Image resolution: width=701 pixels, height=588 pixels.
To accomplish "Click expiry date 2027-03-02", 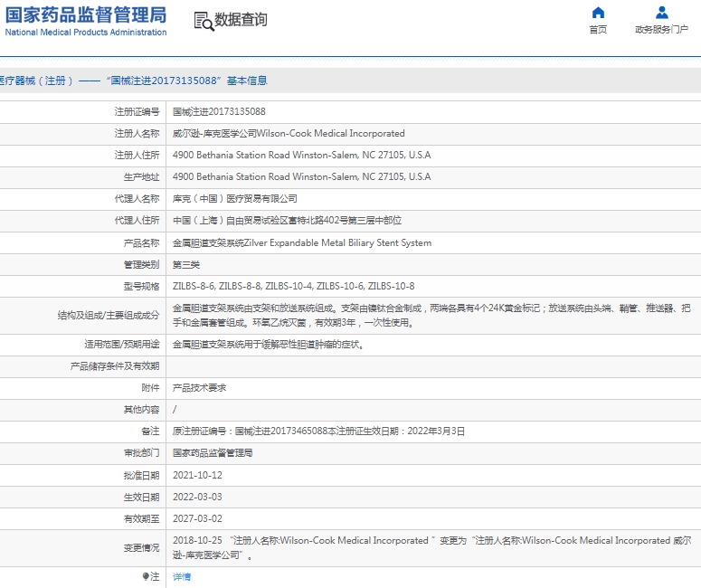I will coord(197,518).
